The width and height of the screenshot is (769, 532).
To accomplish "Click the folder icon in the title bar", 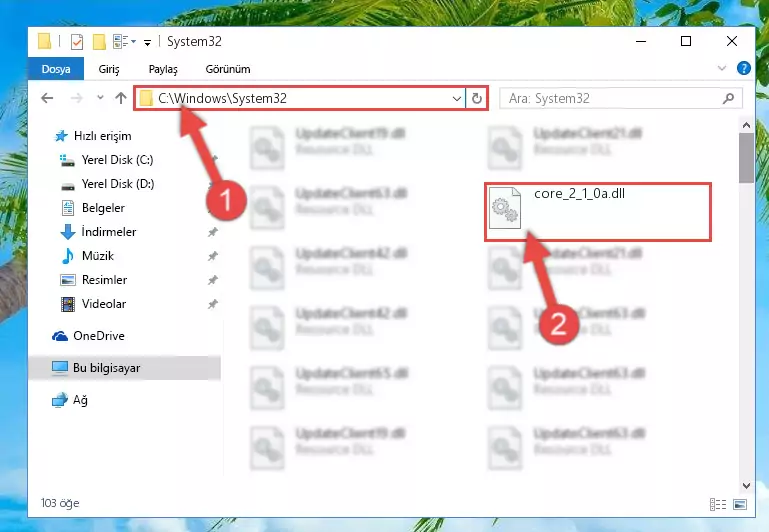I will (x=44, y=41).
